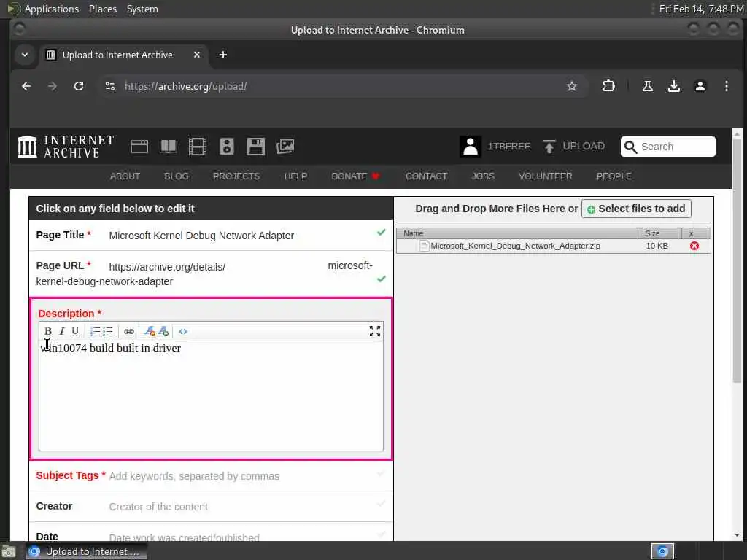Open the Audio speaker icon
This screenshot has height=560, width=747.
[227, 146]
